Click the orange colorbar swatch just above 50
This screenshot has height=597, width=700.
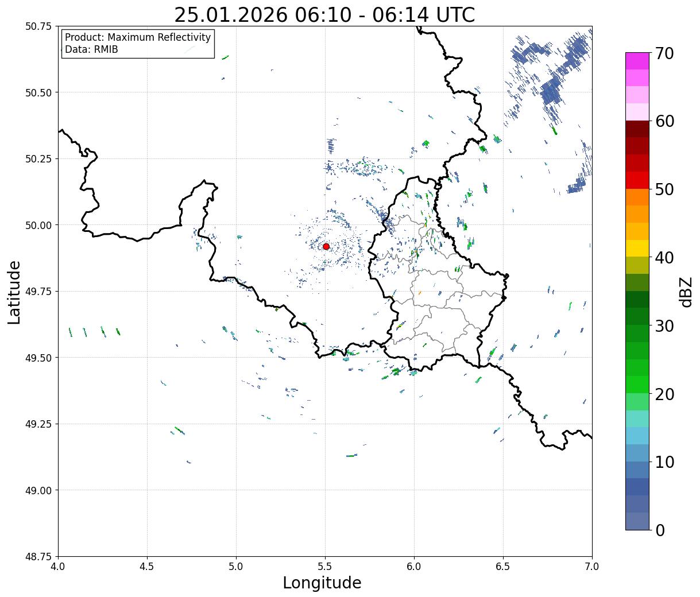pyautogui.click(x=637, y=197)
